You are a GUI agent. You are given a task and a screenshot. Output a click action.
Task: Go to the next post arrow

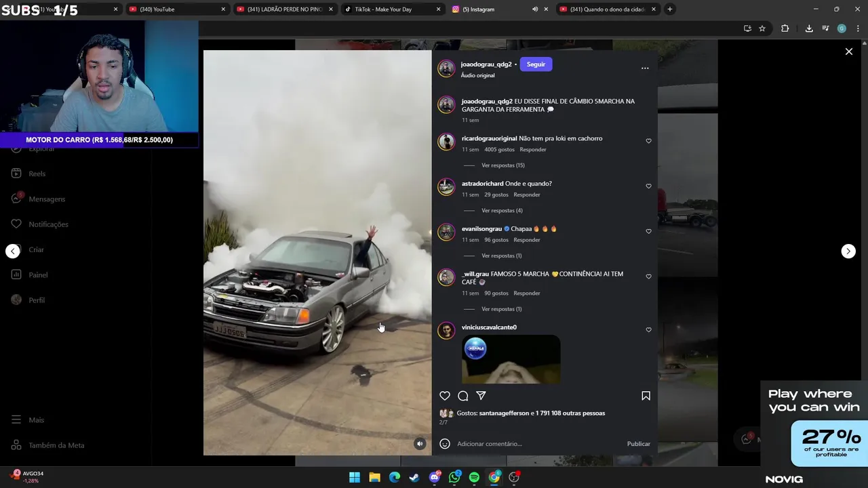(848, 251)
